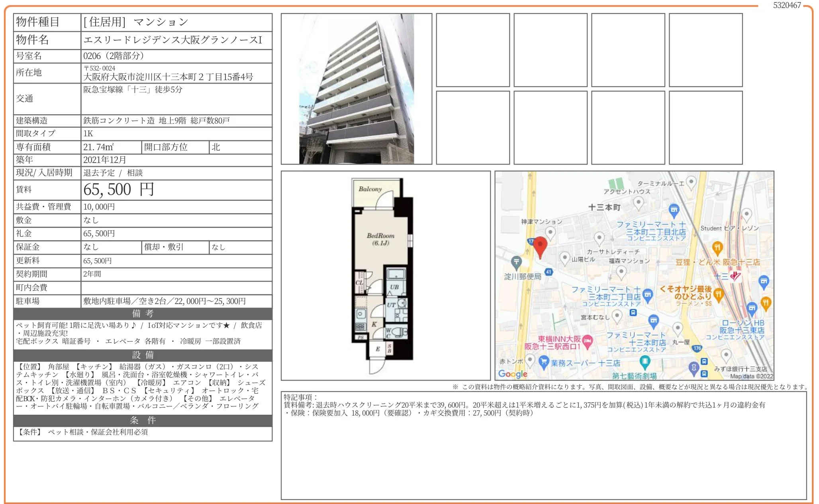Click the Map data ©2022 attribution

(751, 376)
